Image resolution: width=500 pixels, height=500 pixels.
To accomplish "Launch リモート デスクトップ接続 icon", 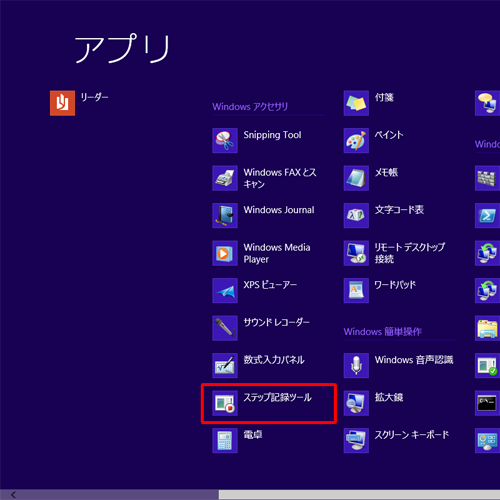I will (356, 253).
